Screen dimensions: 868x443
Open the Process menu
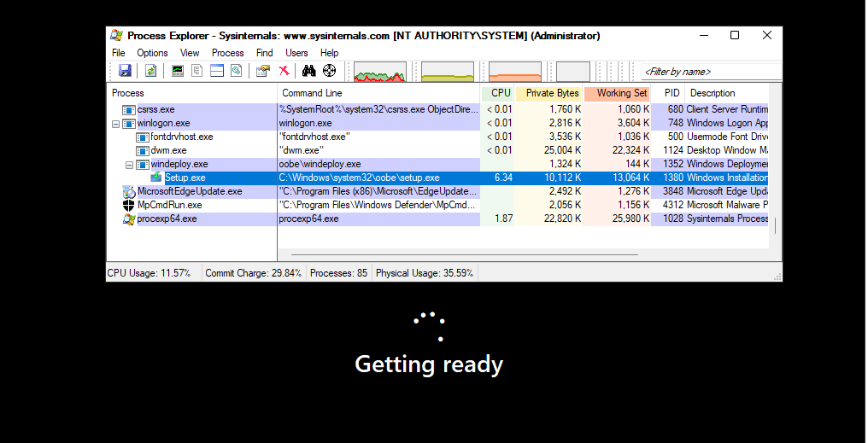227,53
